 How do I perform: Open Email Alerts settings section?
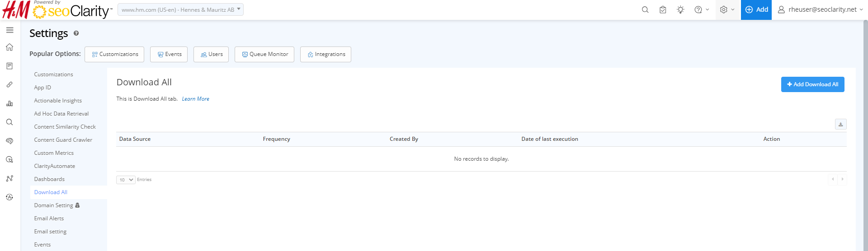click(x=49, y=218)
